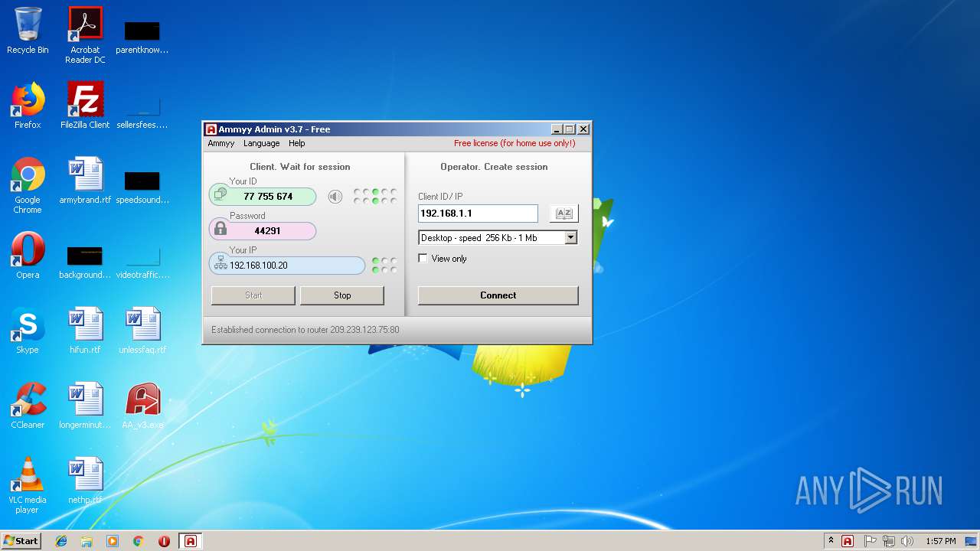Select speedsound file on desktop
This screenshot has height=551, width=980.
(x=142, y=186)
